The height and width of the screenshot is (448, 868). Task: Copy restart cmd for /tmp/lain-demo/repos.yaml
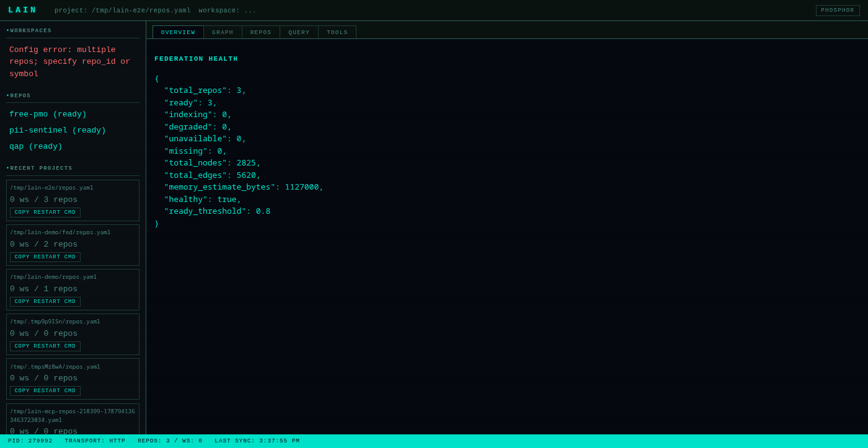tap(45, 302)
